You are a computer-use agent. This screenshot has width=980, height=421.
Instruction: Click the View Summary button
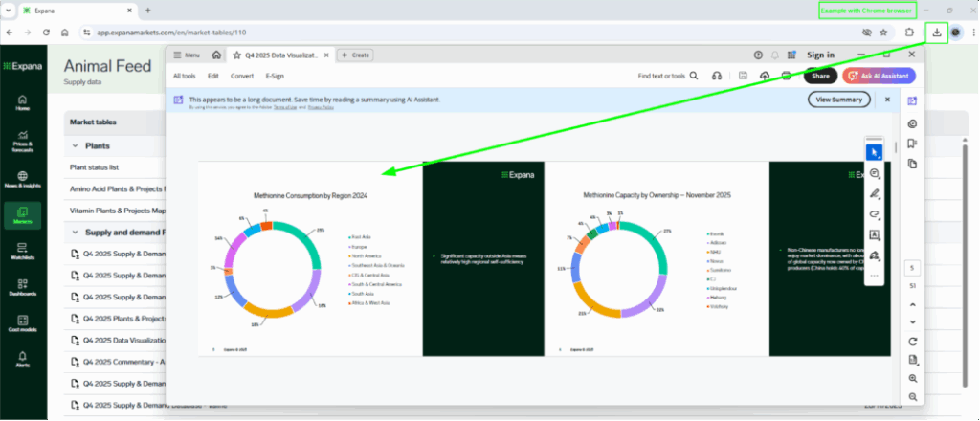(838, 100)
